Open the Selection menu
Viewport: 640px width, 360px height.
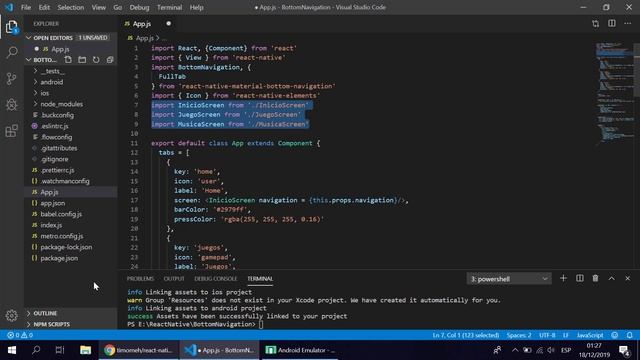coord(71,7)
